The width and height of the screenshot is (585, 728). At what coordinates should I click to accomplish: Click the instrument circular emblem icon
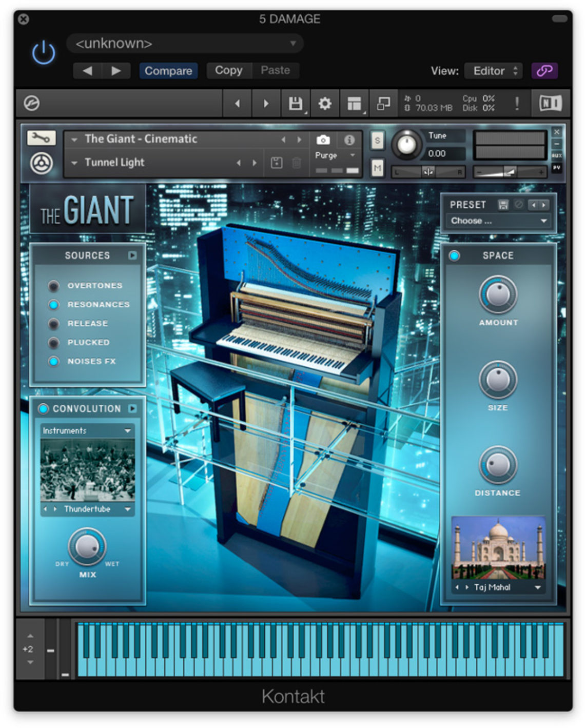tap(41, 164)
